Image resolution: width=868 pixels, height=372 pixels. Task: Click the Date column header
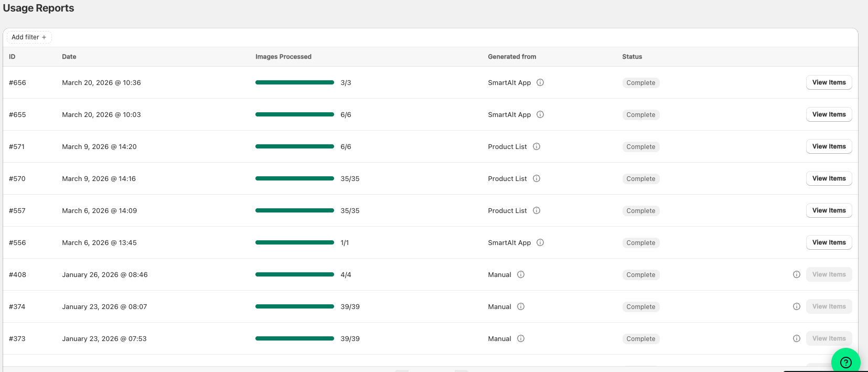coord(69,57)
